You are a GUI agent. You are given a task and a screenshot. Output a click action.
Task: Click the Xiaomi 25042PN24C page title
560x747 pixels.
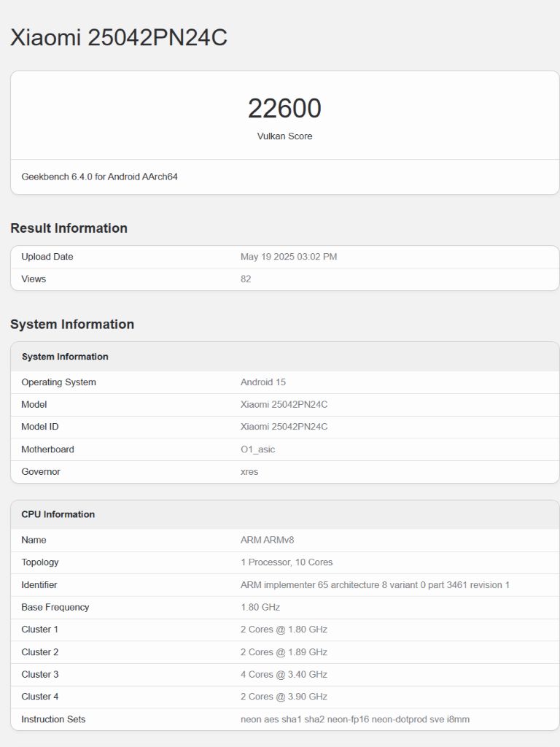119,37
